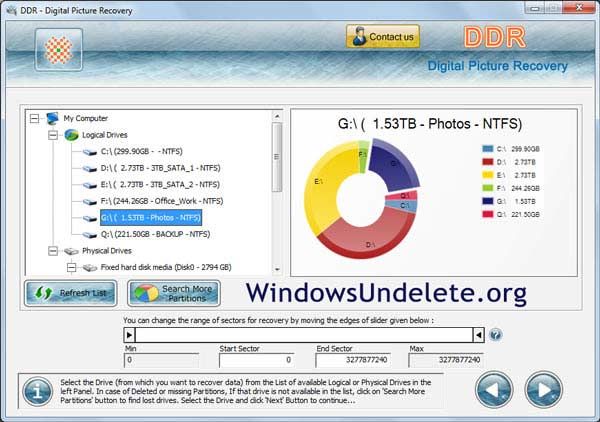Click the navy G:\ legend swatch
This screenshot has height=422, width=600.
pos(488,201)
